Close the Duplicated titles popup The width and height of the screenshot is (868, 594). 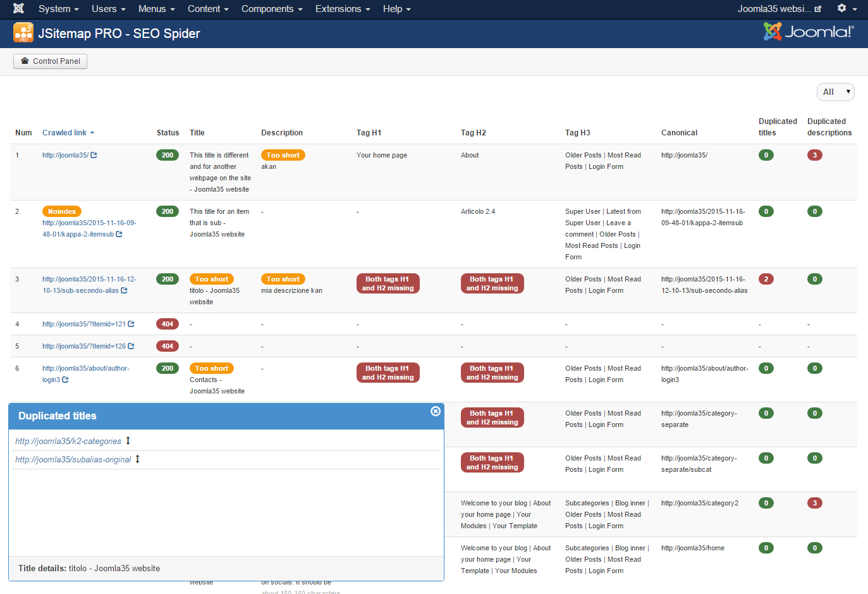point(436,411)
